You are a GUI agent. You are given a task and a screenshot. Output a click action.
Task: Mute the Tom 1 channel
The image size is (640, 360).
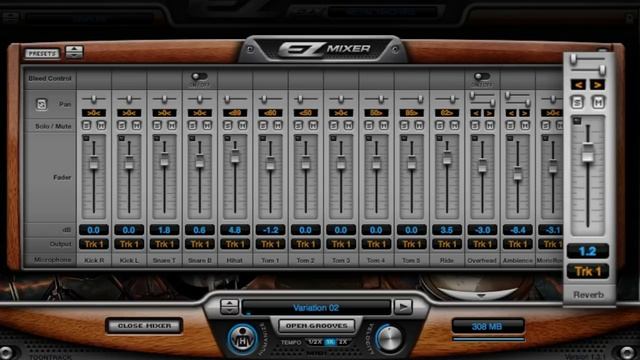(x=278, y=126)
